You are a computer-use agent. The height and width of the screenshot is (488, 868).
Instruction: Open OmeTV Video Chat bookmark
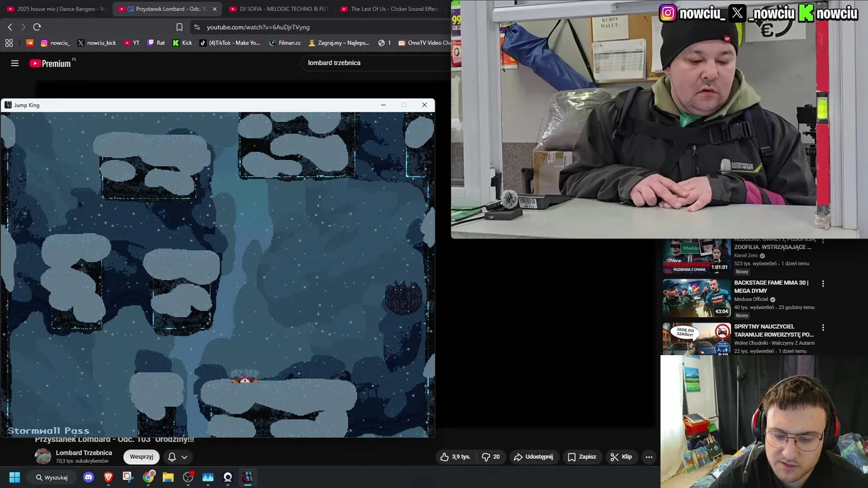(x=424, y=43)
